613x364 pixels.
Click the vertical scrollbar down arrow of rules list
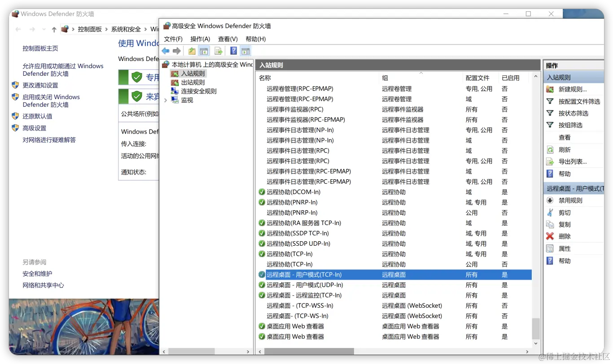536,343
